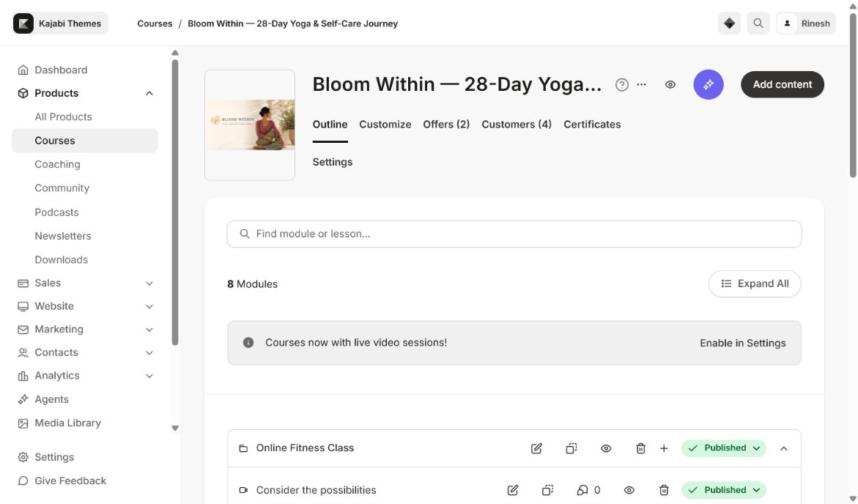Click the sidebar scrollbar up arrow

pos(175,53)
